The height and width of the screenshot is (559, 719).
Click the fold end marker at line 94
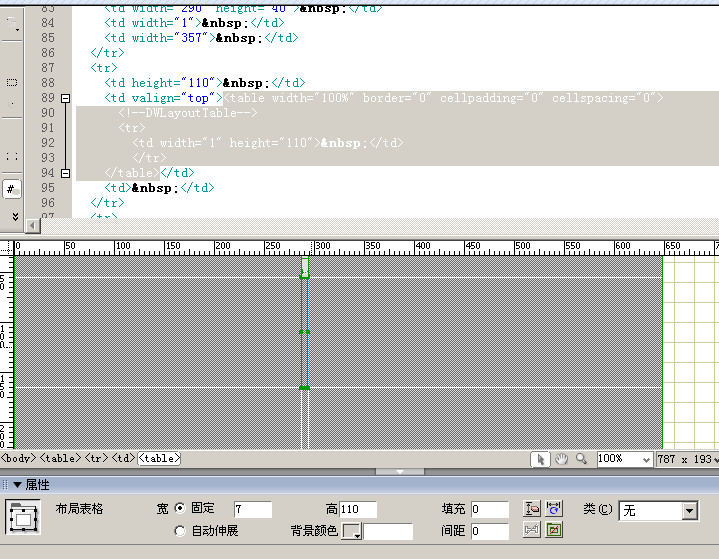coord(66,173)
